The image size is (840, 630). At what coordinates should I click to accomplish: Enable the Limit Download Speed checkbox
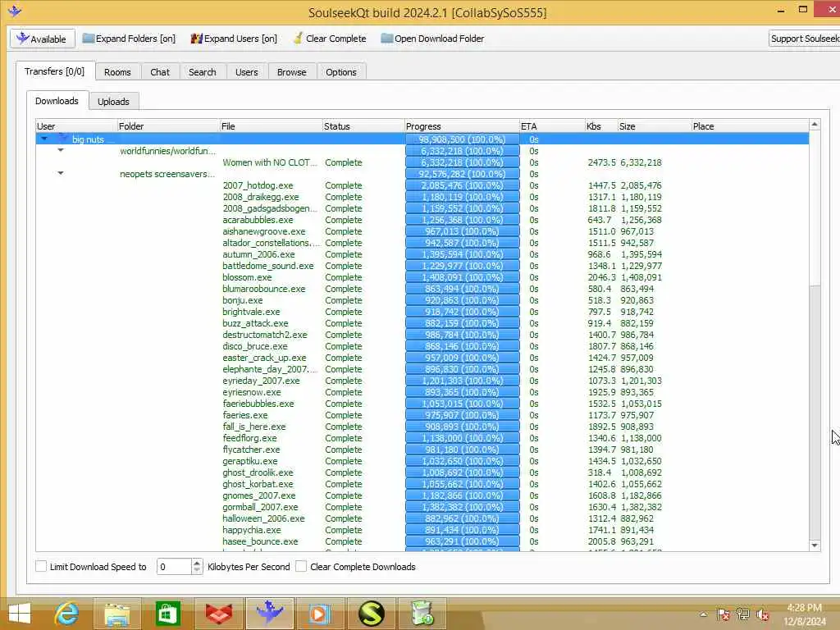[41, 566]
